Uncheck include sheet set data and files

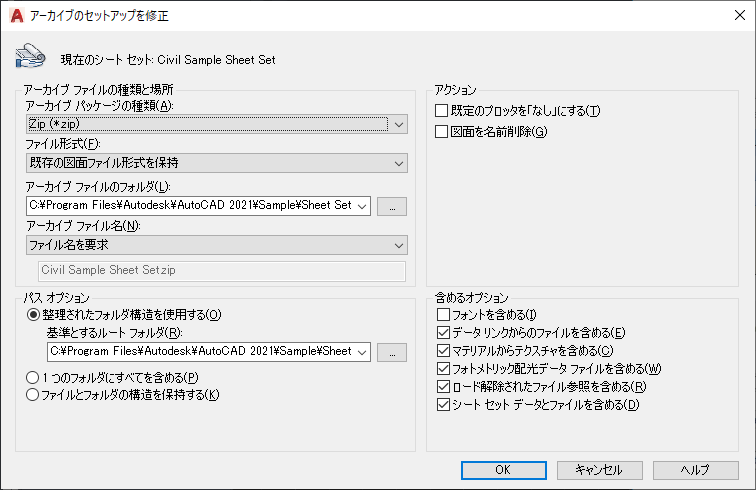tap(443, 405)
